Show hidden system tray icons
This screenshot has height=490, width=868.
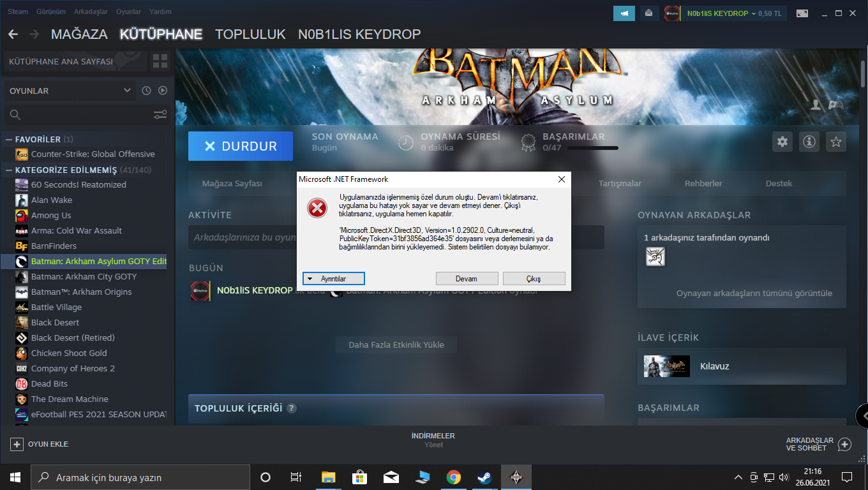[738, 477]
